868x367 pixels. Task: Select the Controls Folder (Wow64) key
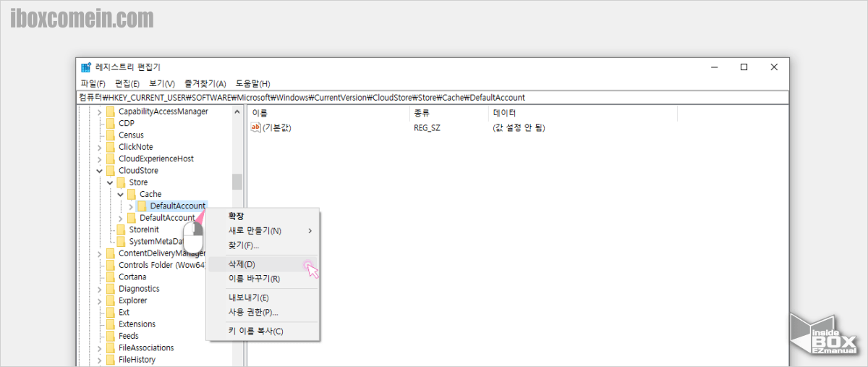coord(162,265)
